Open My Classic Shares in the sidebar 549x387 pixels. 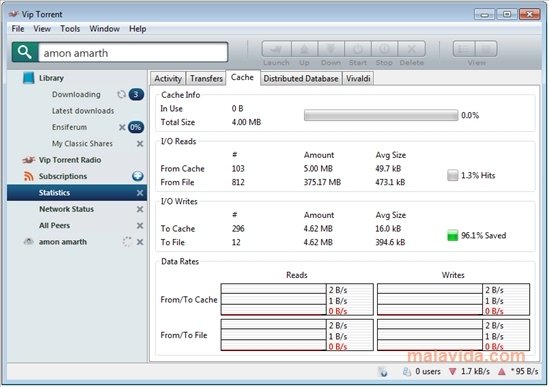click(82, 144)
